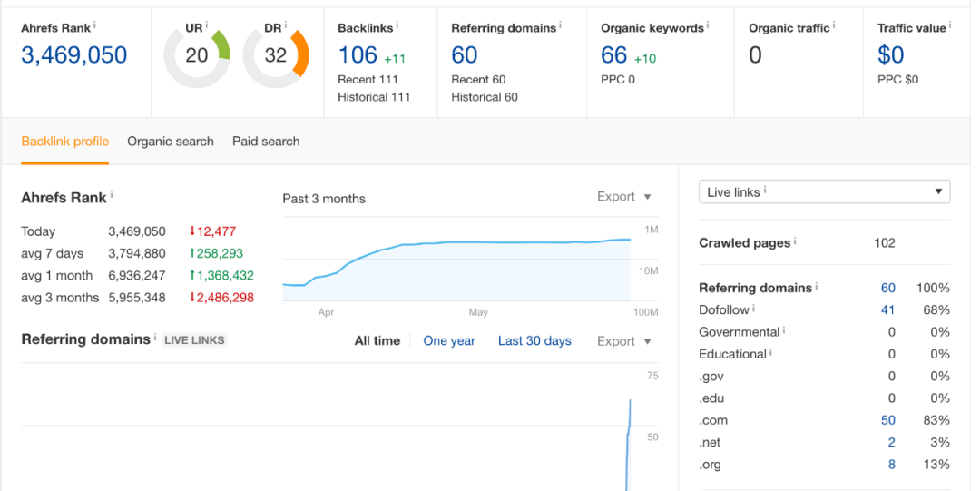This screenshot has height=491, width=980.
Task: Click info icon by Referring domains chart title
Action: (155, 337)
